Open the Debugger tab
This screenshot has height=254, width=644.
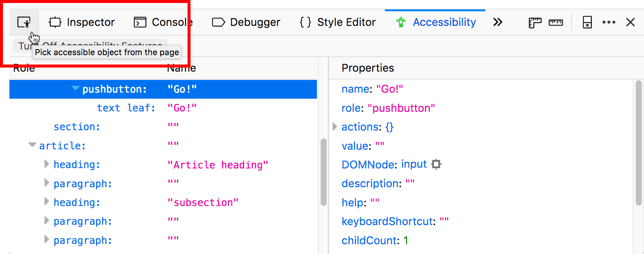(246, 23)
